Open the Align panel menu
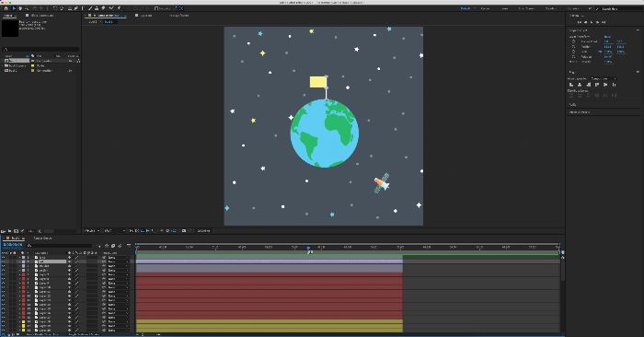Image resolution: width=644 pixels, height=337 pixels. (638, 72)
